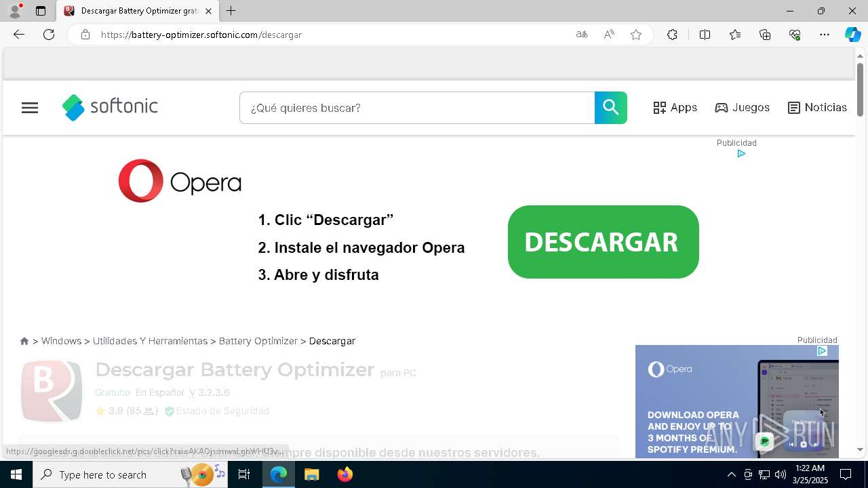Open notification center icon
The width and height of the screenshot is (868, 488).
click(846, 474)
